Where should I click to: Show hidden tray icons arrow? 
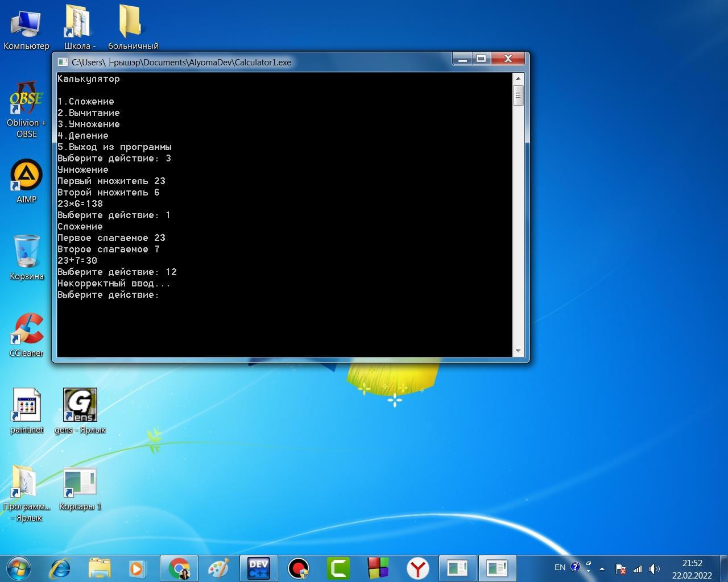pyautogui.click(x=602, y=568)
